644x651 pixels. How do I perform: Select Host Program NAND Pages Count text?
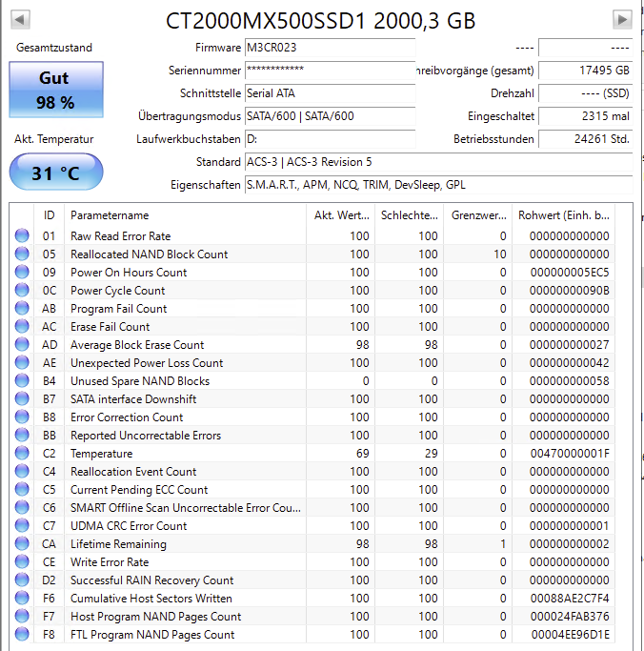click(155, 617)
